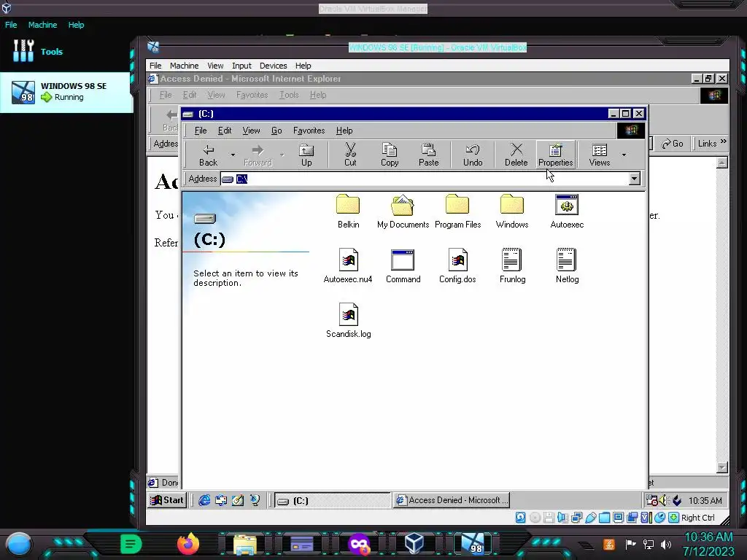
Task: Click the Paste clipboard icon
Action: 428,155
